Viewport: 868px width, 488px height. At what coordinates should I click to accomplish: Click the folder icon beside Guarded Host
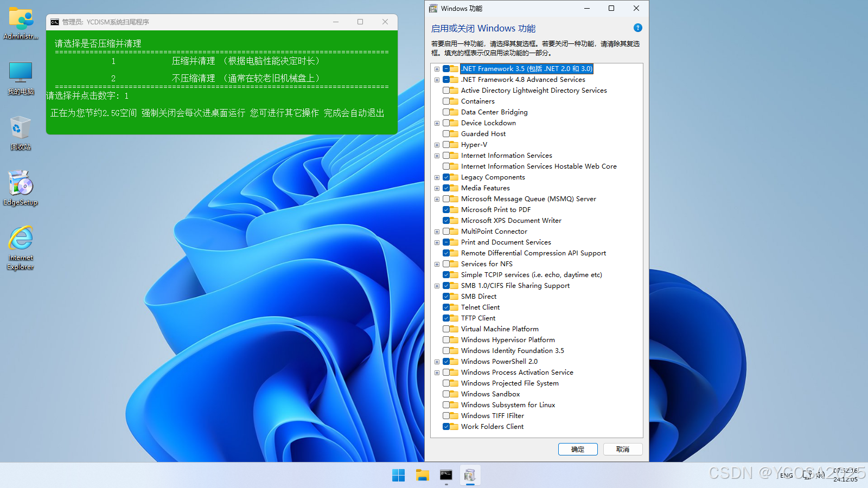coord(454,134)
